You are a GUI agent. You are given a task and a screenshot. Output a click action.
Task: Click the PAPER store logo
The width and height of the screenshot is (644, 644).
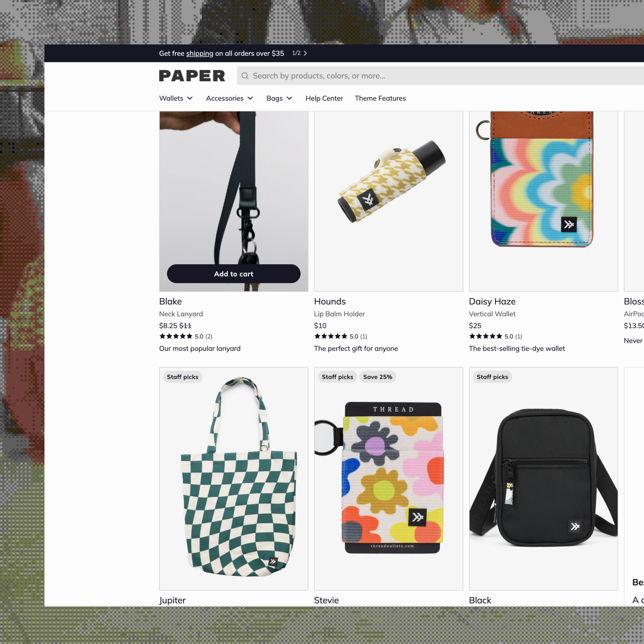(192, 76)
